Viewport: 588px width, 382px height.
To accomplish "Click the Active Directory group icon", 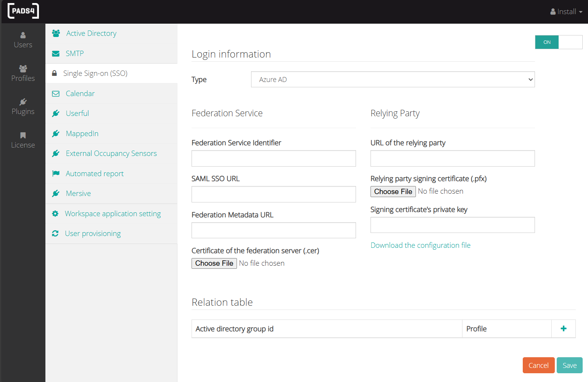I will [x=56, y=33].
